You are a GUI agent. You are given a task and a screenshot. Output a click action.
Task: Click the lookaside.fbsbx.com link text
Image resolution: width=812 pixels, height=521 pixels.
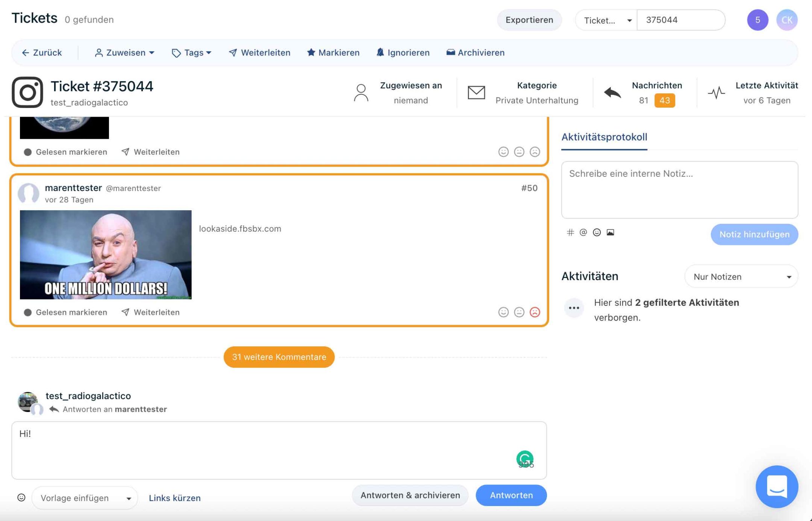pos(240,229)
